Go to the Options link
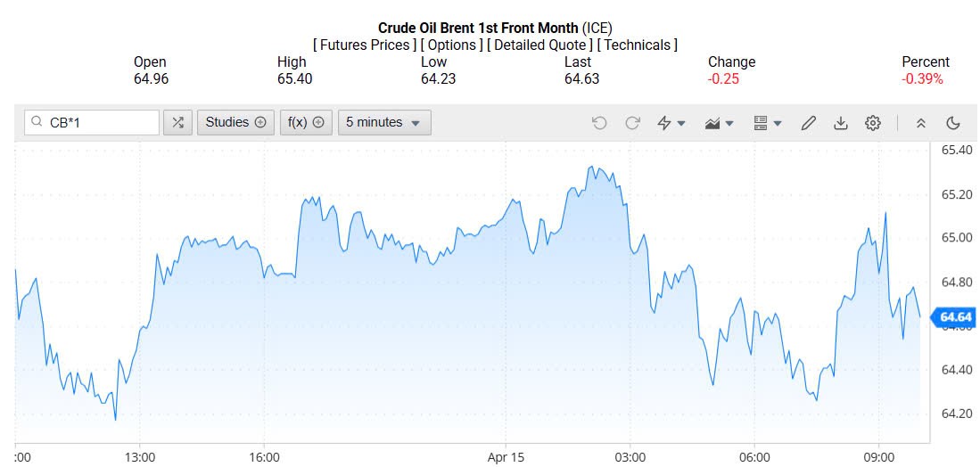The image size is (980, 467). [x=452, y=45]
